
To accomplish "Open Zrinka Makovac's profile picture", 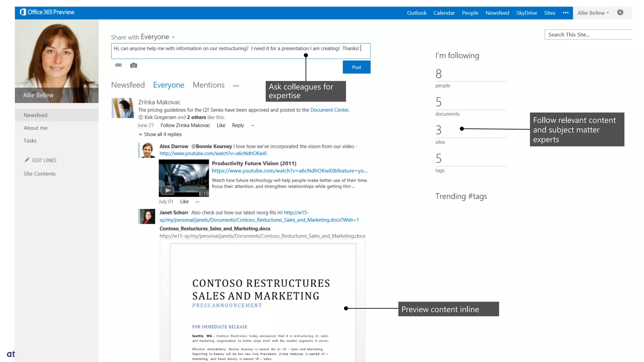I will point(122,108).
